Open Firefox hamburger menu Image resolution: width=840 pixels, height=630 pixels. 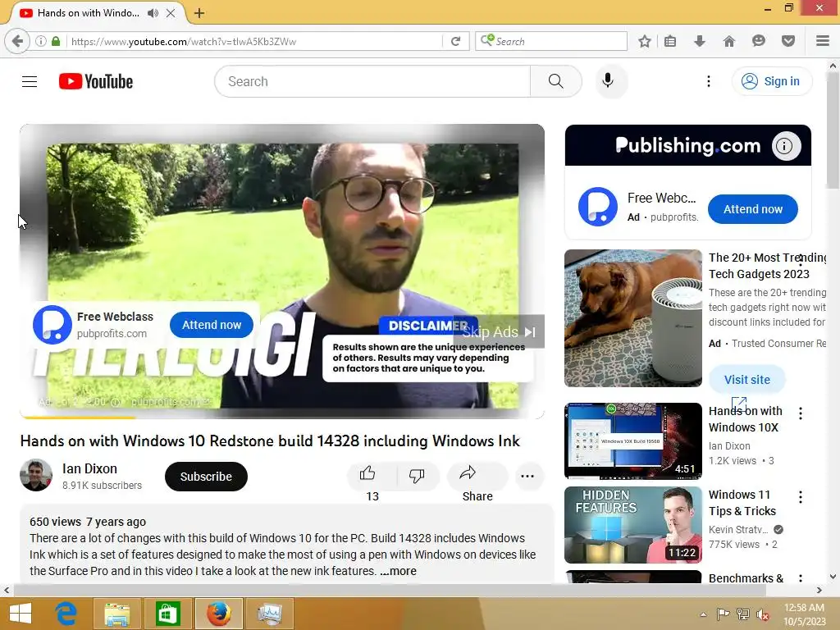[822, 41]
